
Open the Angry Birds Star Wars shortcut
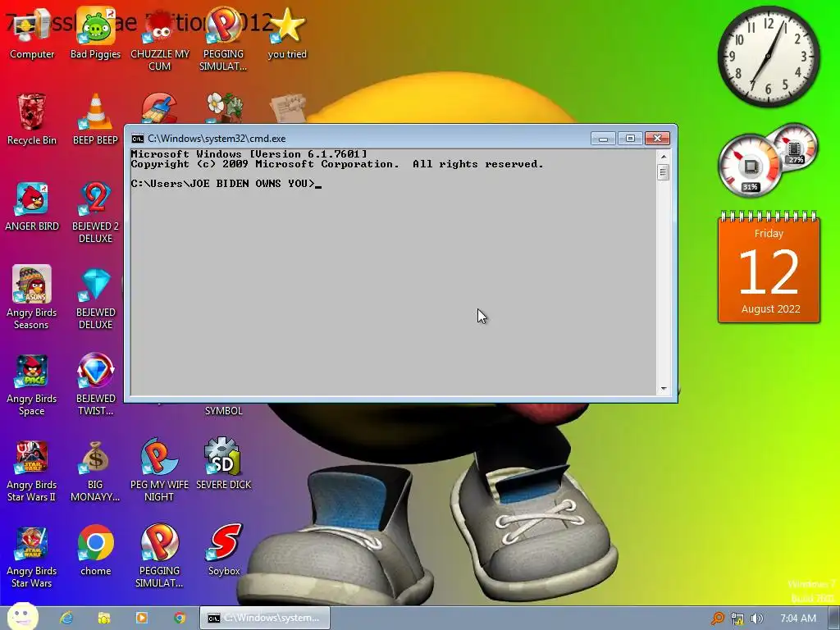pos(32,557)
